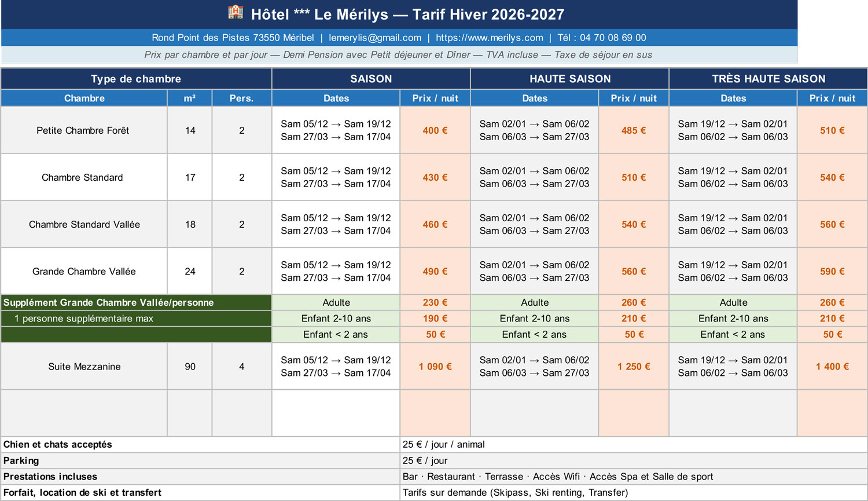Image resolution: width=868 pixels, height=501 pixels.
Task: Select the 1 090 € Suite Mezzanine price
Action: point(435,366)
